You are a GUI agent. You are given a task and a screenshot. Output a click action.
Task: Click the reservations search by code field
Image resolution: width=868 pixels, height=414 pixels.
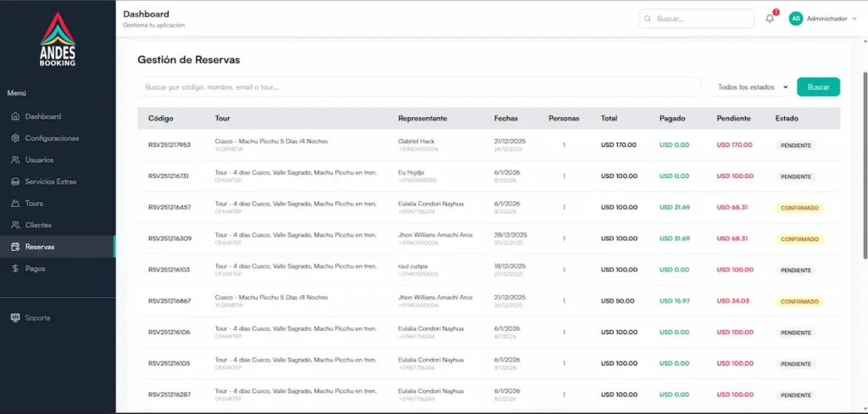pyautogui.click(x=419, y=87)
